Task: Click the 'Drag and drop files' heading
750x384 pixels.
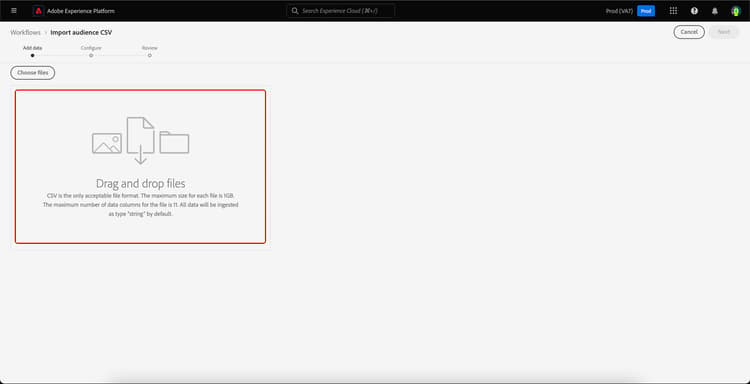Action: (x=140, y=183)
